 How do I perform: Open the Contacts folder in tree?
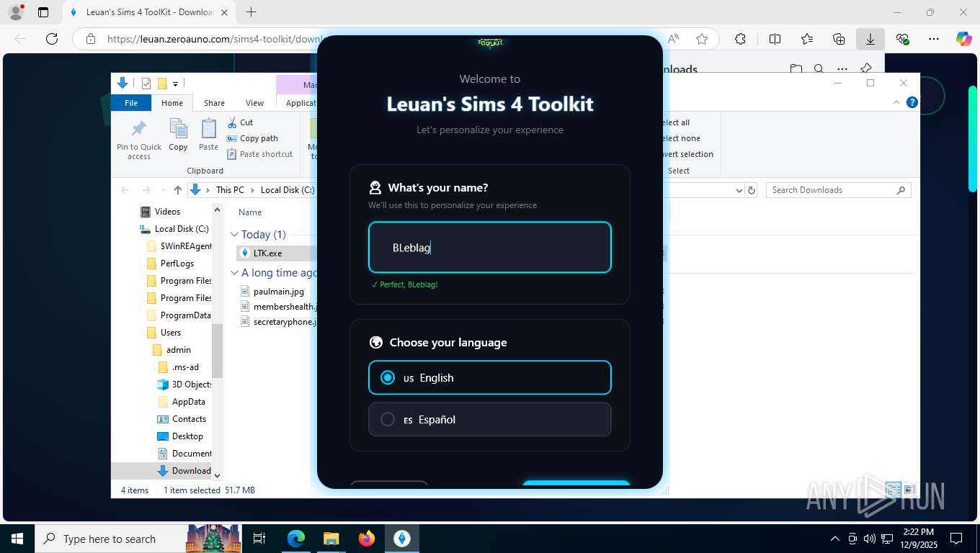(x=182, y=419)
